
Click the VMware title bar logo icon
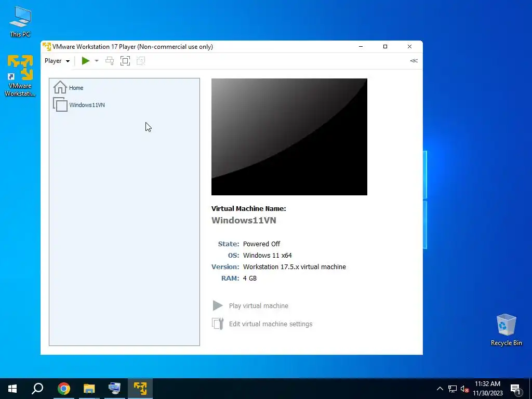point(47,46)
